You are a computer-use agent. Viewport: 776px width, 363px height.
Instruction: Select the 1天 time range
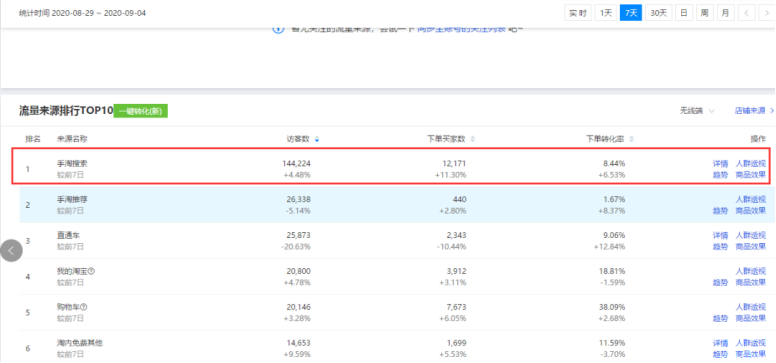coord(606,13)
